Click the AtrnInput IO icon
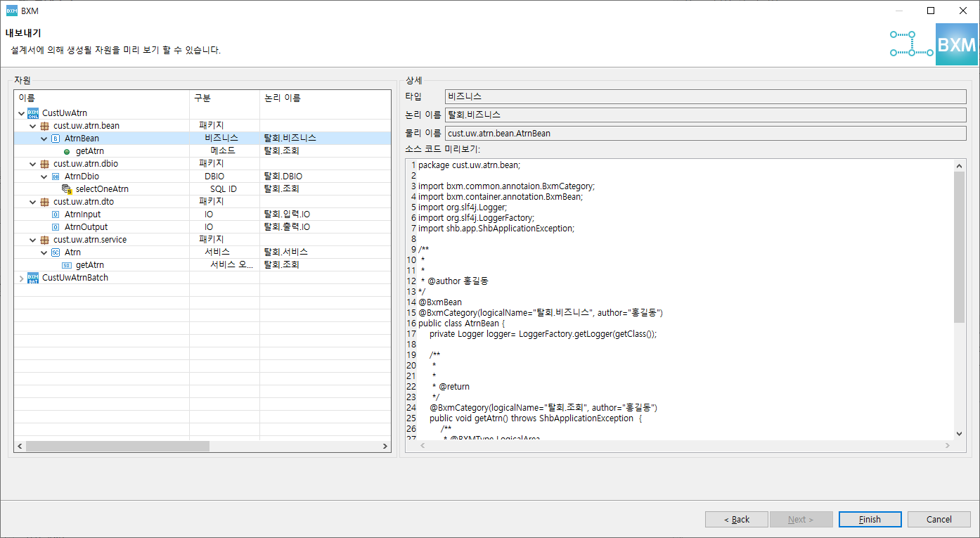Image resolution: width=980 pixels, height=538 pixels. tap(56, 214)
